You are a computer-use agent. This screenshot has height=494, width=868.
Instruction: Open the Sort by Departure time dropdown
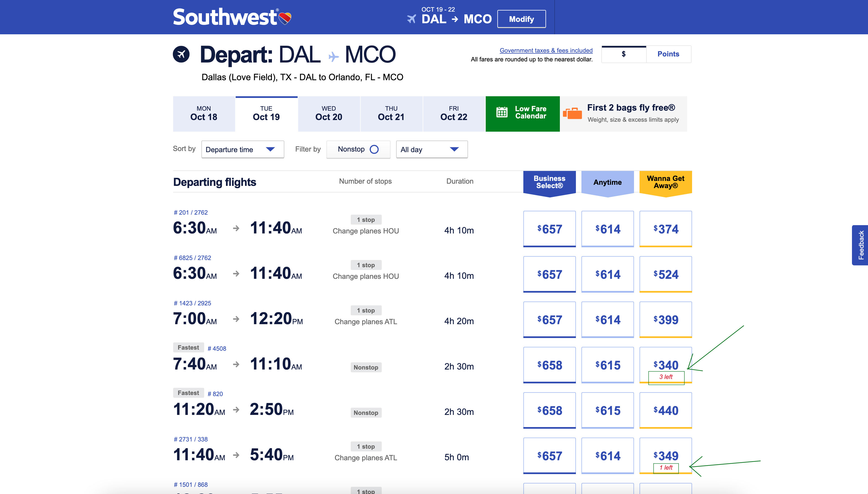243,149
